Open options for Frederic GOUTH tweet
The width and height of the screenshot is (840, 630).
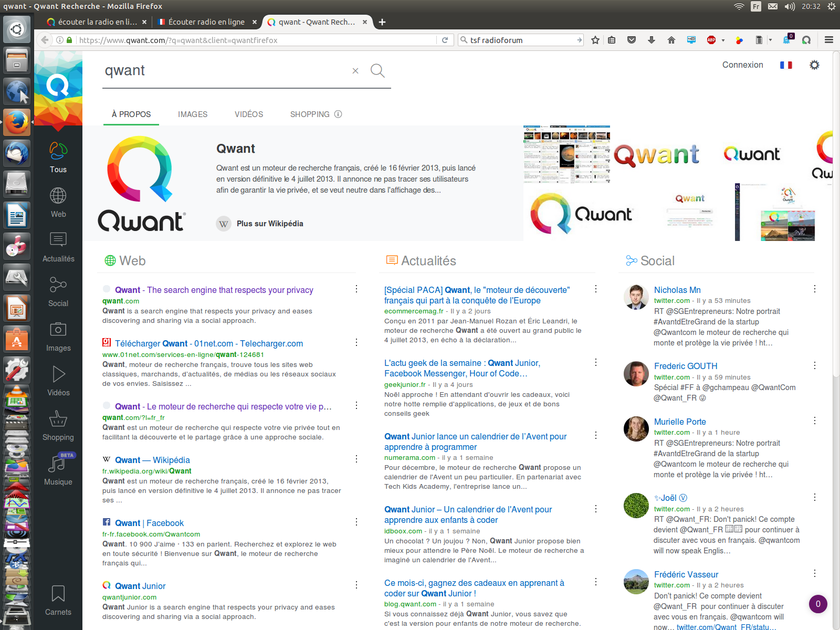click(815, 365)
